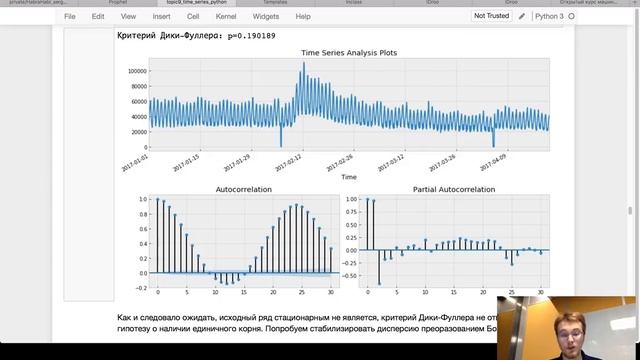640x360 pixels.
Task: Open the View menu
Action: pyautogui.click(x=128, y=16)
